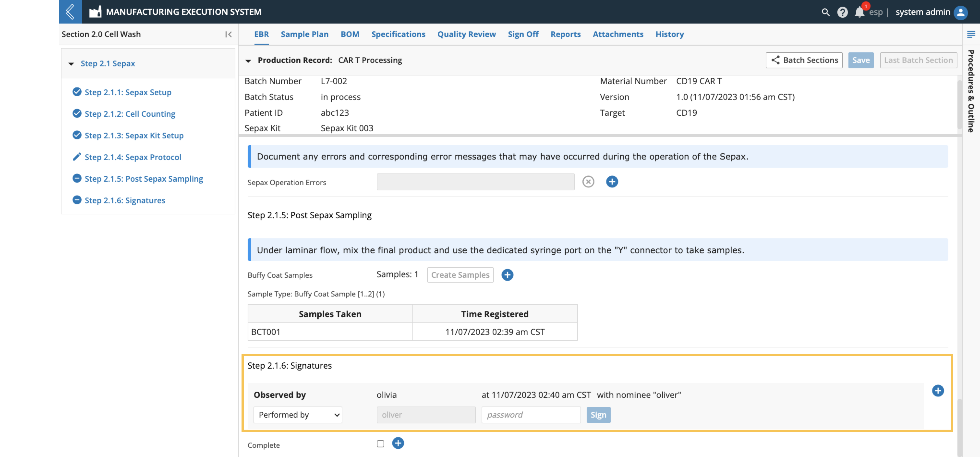Viewport: 980px width, 457px height.
Task: Open the search magnifier icon
Action: tap(825, 12)
